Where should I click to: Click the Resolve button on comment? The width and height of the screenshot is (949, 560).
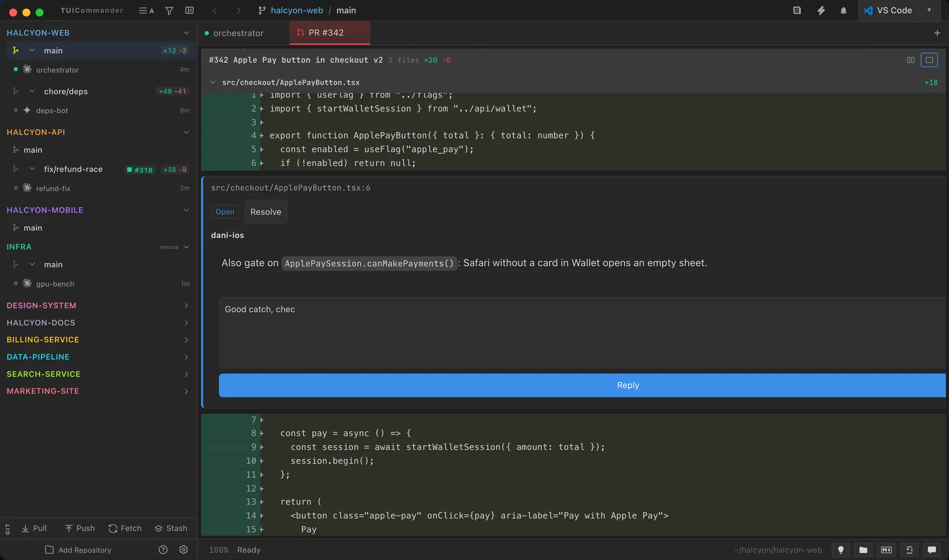tap(266, 212)
